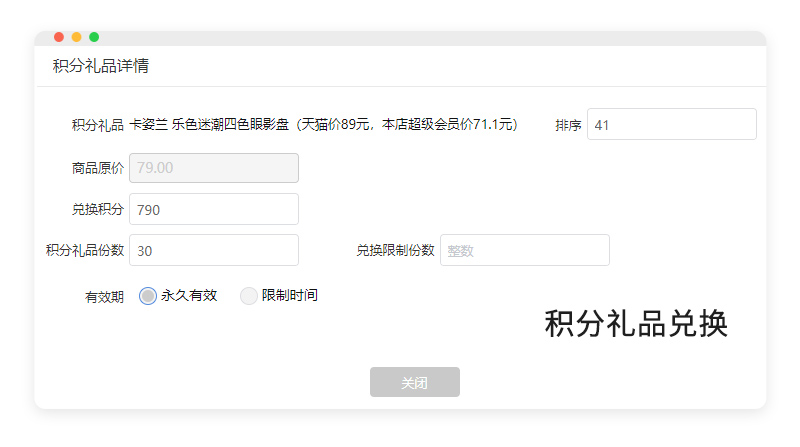
Task: Click the green maximize window dot
Action: [x=94, y=37]
